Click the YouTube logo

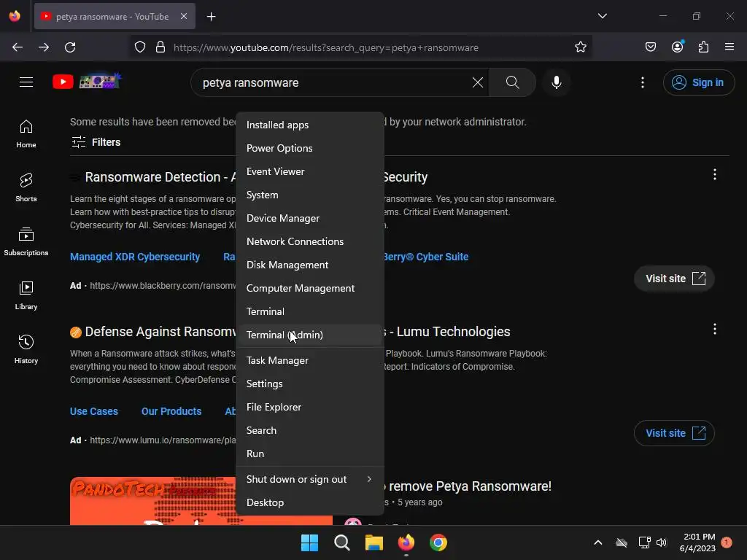pyautogui.click(x=88, y=82)
